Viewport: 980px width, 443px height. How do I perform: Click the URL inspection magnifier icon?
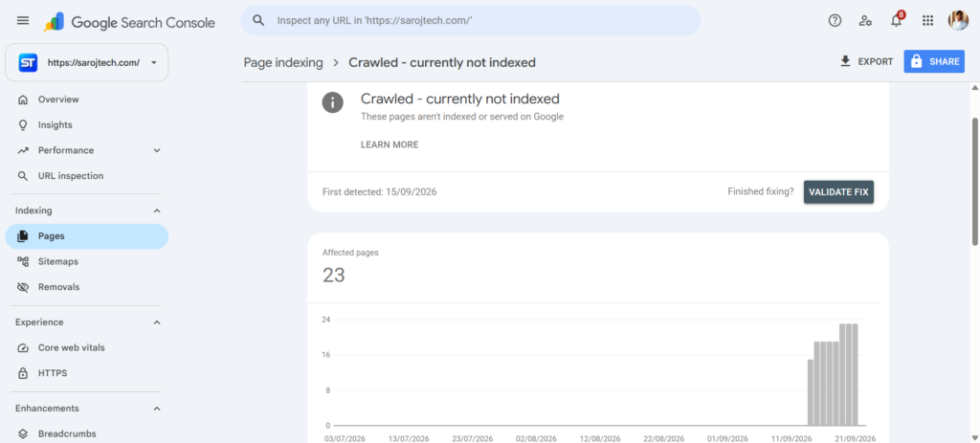tap(23, 176)
